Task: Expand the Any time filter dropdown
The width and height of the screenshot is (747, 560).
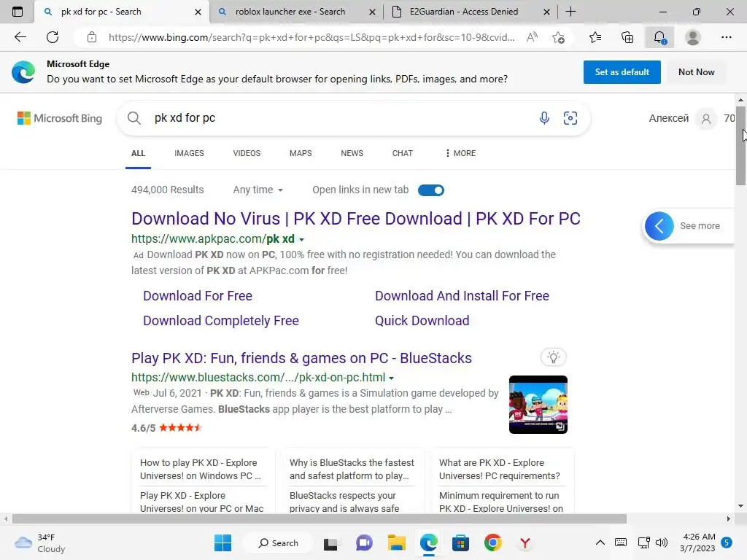Action: tap(258, 190)
